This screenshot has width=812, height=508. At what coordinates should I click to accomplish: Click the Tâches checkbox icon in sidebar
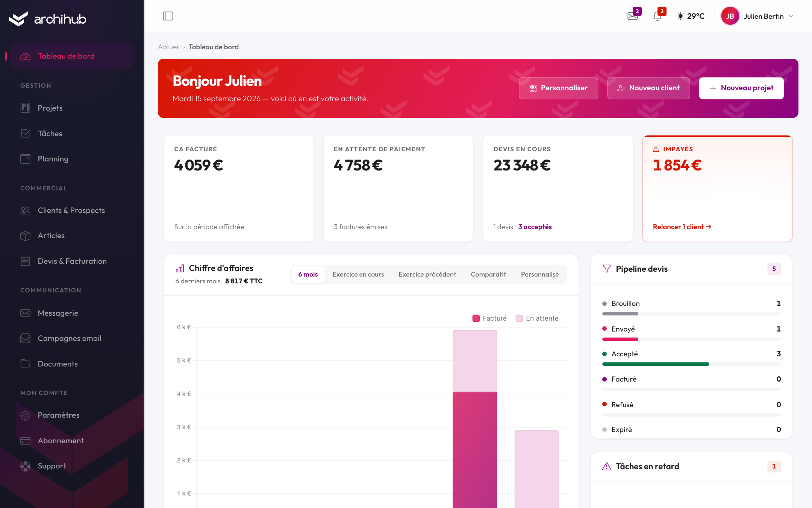click(26, 134)
